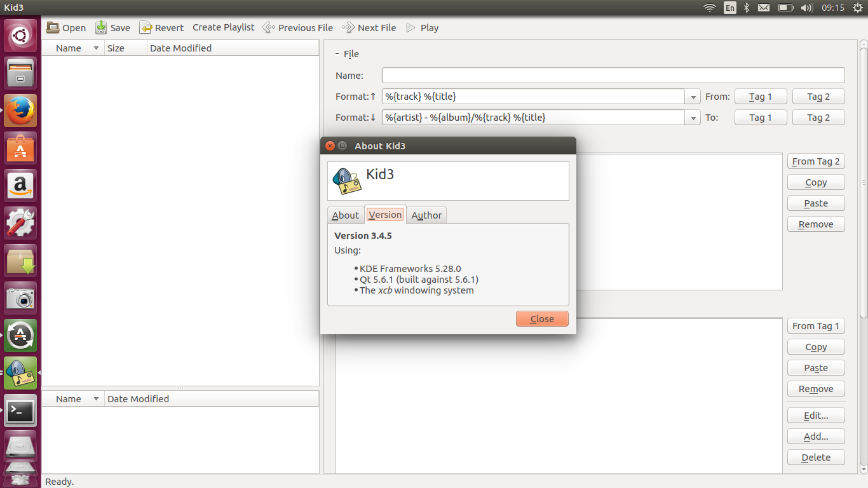Click Copy below the From Tag 2 button

click(816, 182)
